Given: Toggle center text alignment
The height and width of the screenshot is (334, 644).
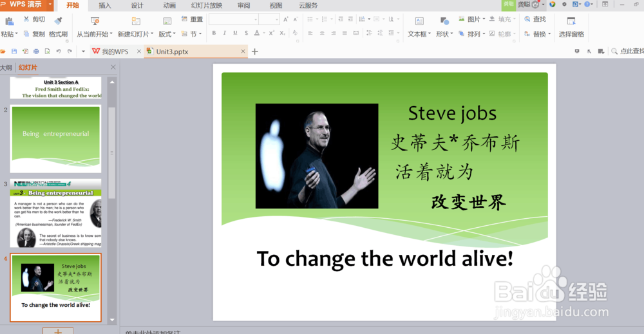Looking at the screenshot, I should click(x=322, y=33).
